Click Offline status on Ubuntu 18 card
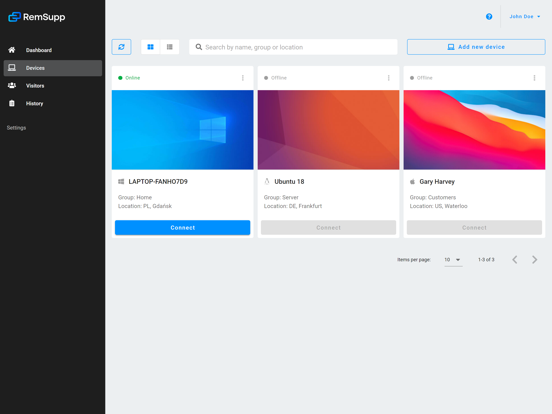The height and width of the screenshot is (414, 552). click(275, 78)
